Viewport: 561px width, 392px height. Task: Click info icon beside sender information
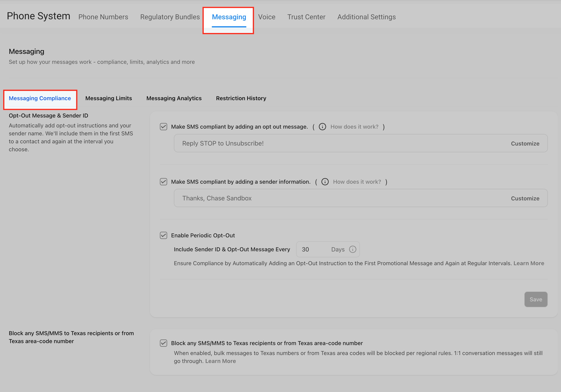[x=325, y=182]
